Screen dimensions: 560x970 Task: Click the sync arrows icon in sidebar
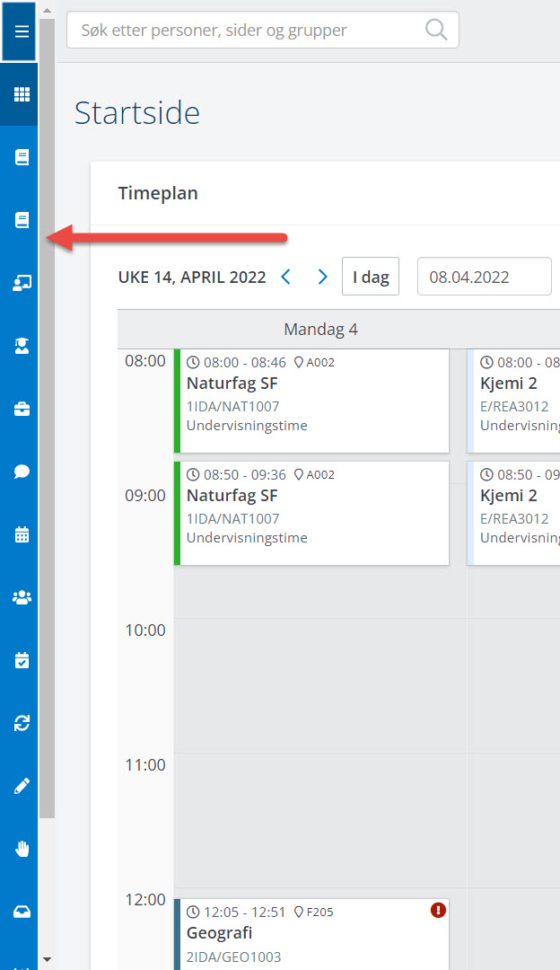pos(22,723)
